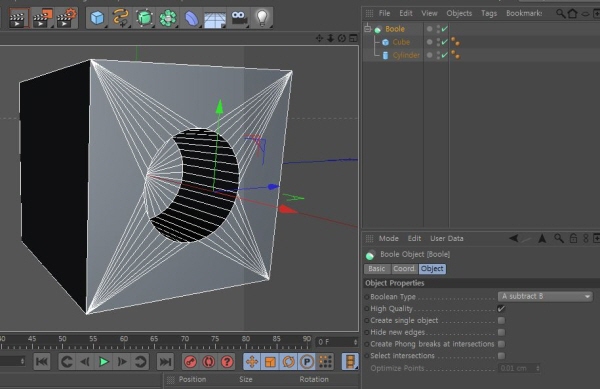The image size is (600, 389).
Task: Click the Optimize Points value field
Action: pyautogui.click(x=519, y=368)
